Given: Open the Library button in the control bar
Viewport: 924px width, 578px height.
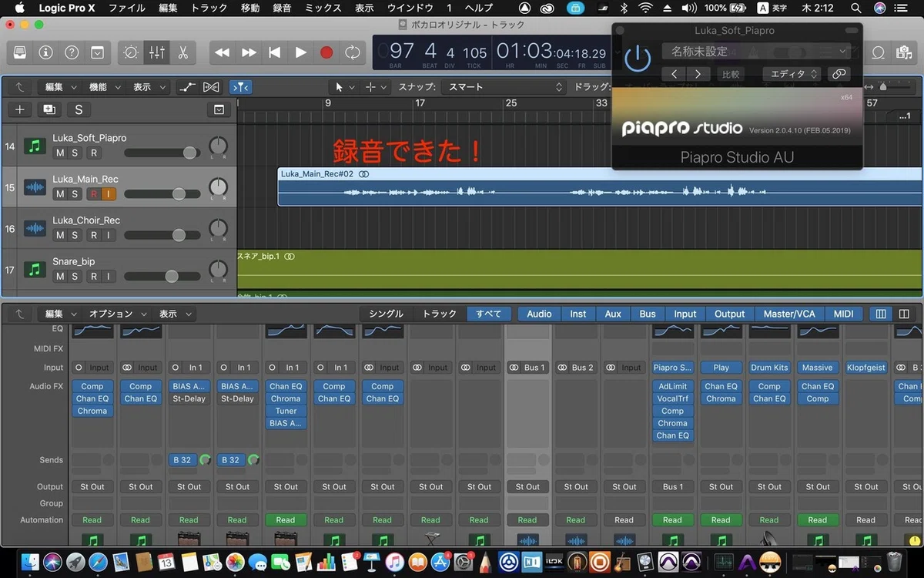Looking at the screenshot, I should coord(20,52).
